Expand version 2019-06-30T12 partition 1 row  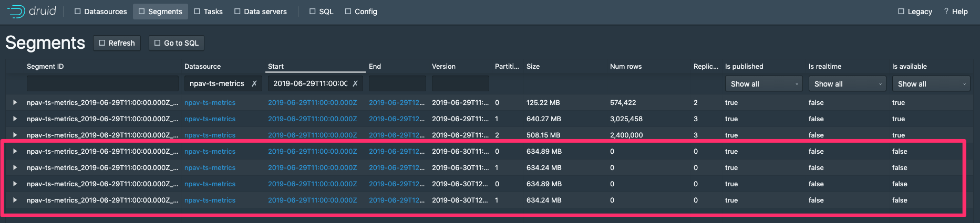point(15,200)
